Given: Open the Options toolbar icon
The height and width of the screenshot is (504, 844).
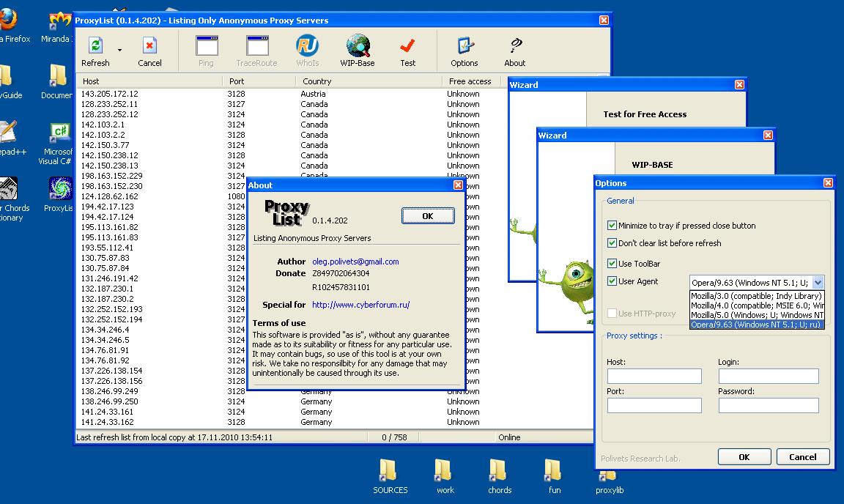Looking at the screenshot, I should 464,45.
